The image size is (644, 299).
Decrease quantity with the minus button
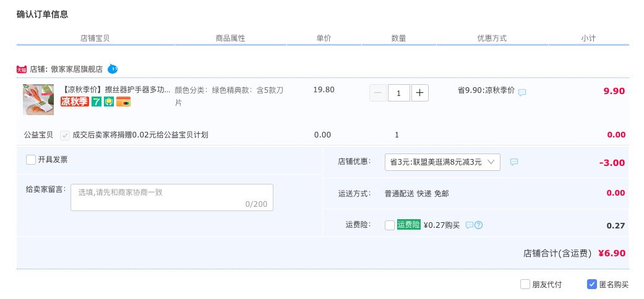(378, 93)
